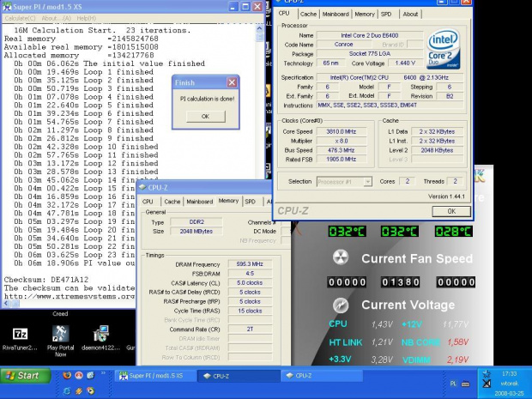Screen dimensions: 532x399
Task: Open Windows Media Player quick launch icon
Action: tap(90, 391)
